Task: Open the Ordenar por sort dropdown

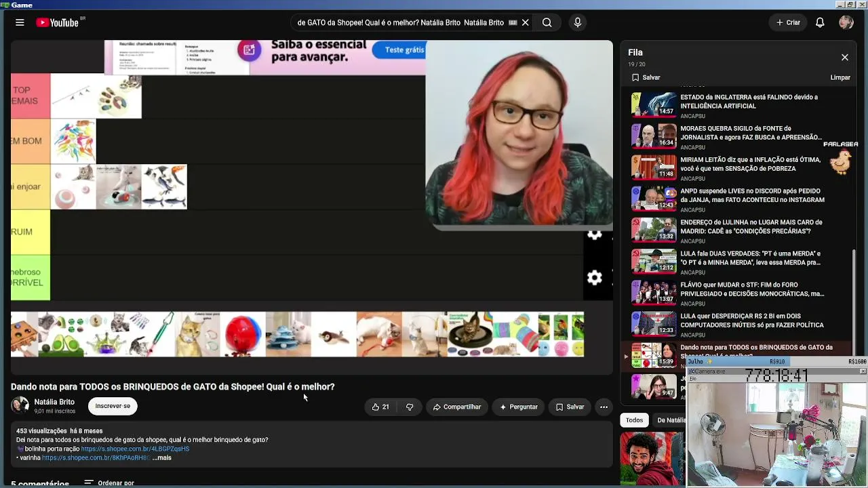Action: 108,483
